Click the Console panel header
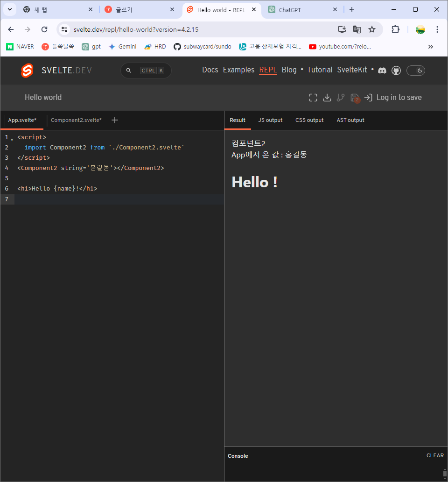Viewport: 448px width, 482px height. click(238, 456)
